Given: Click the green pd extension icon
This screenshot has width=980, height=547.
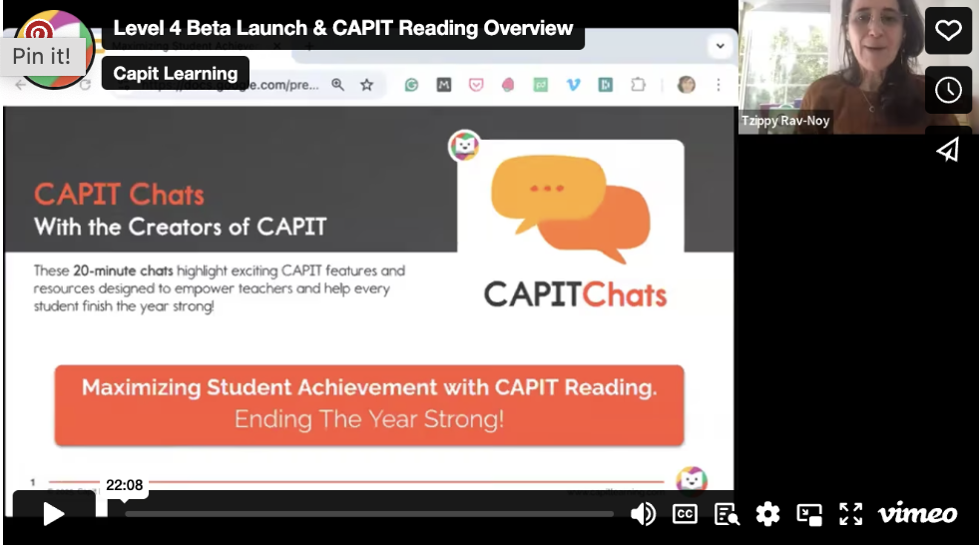Looking at the screenshot, I should tap(541, 85).
